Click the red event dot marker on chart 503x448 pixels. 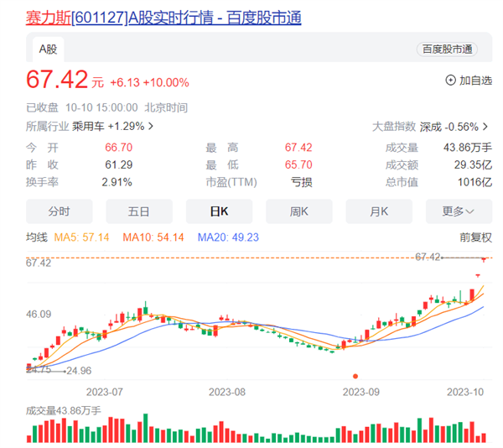[355, 376]
